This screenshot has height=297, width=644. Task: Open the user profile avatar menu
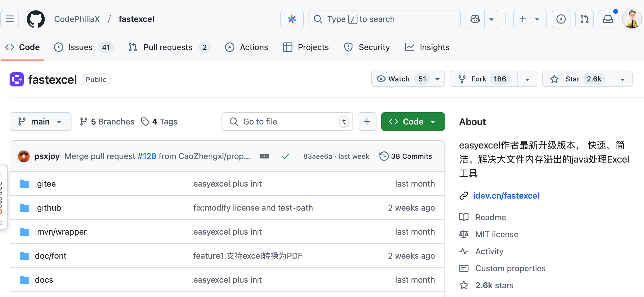coord(632,19)
